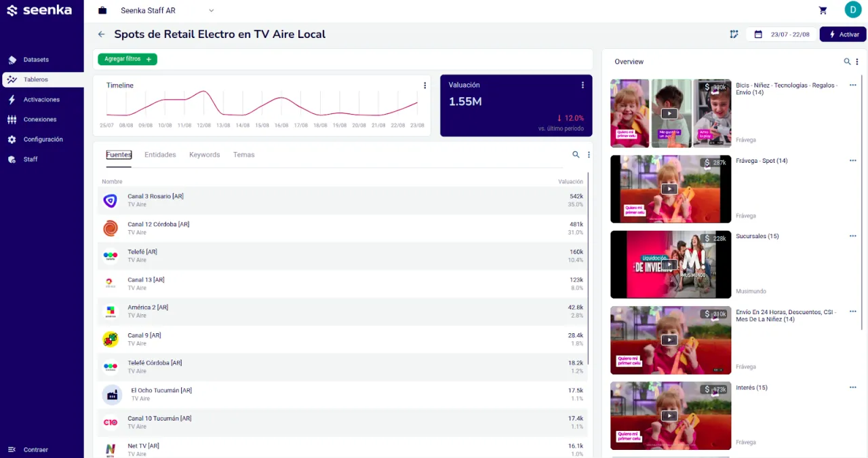Open the user avatar D menu
Image resolution: width=868 pixels, height=458 pixels.
(852, 9)
